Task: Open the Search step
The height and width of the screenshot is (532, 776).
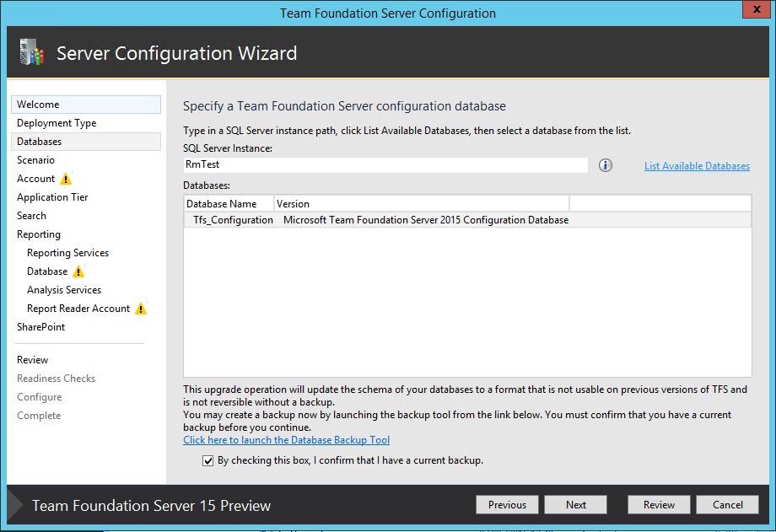Action: [31, 216]
